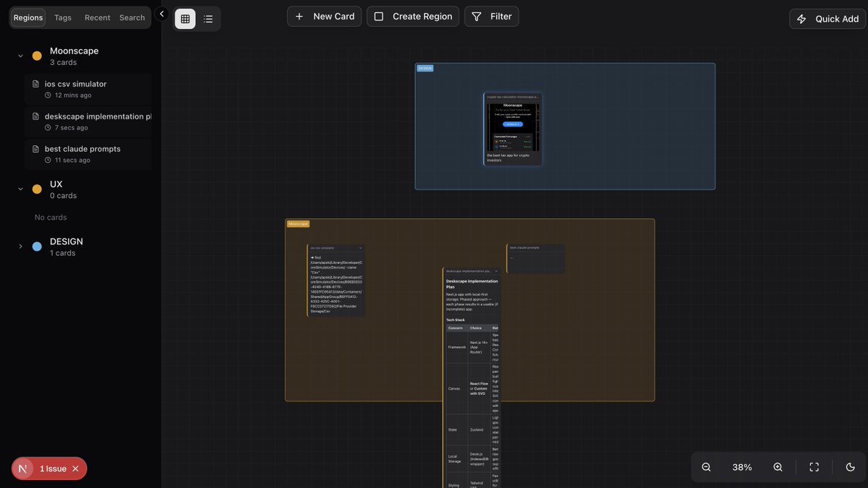Click the document icon beside best claude prompts
Screen dimensions: 868x488
pos(36,149)
